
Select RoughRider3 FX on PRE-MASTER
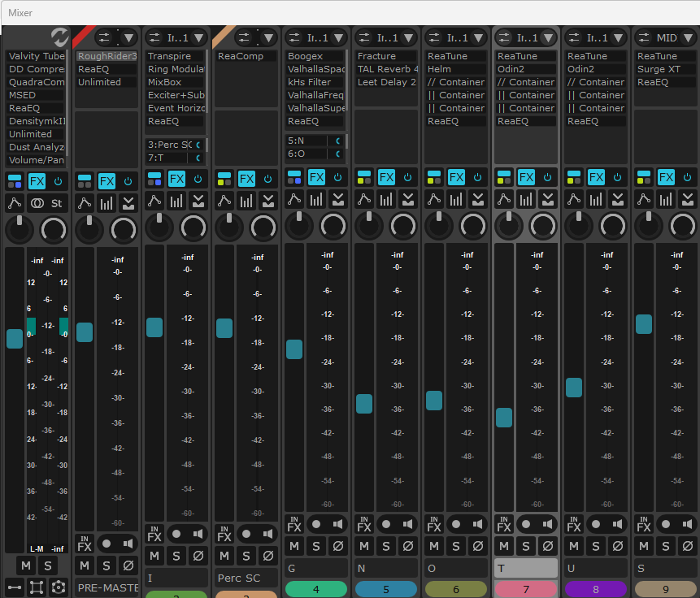click(x=107, y=56)
